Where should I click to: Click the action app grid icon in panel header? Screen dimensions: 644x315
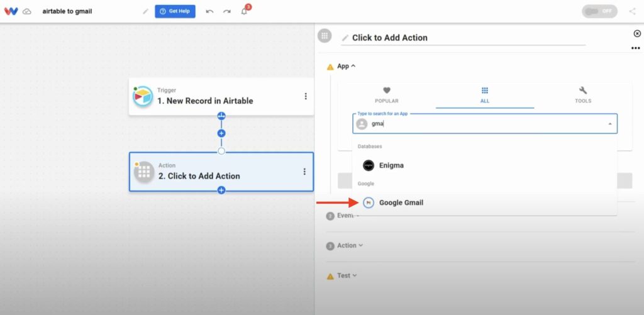coord(325,36)
